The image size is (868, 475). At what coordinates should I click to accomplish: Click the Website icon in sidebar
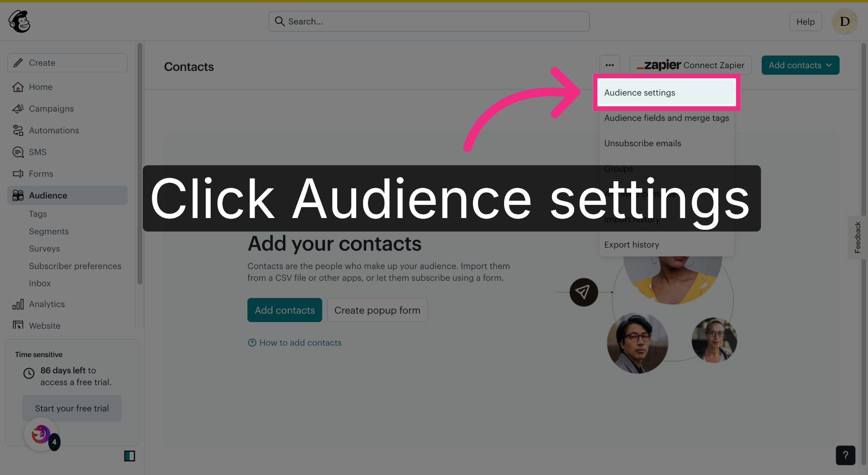point(18,325)
